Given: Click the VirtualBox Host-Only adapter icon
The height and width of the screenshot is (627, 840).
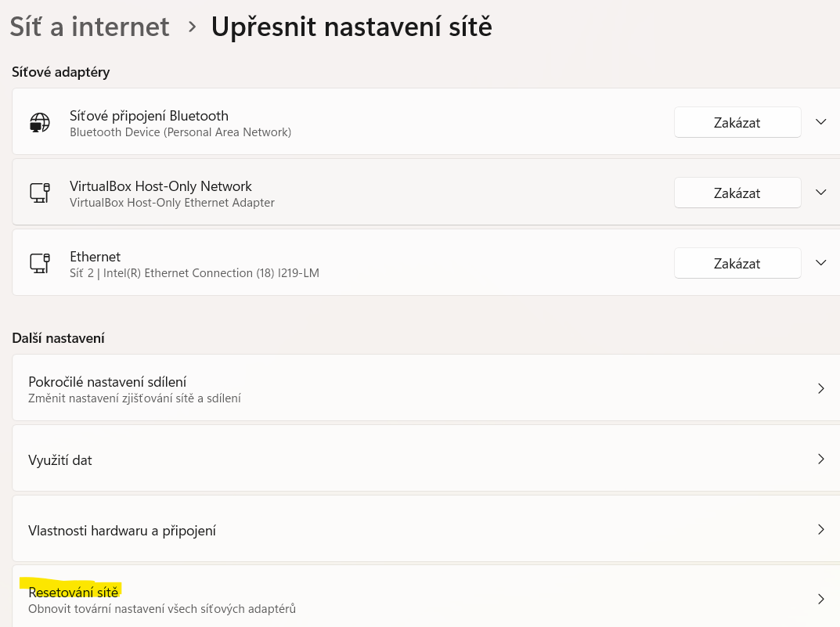Looking at the screenshot, I should point(40,193).
